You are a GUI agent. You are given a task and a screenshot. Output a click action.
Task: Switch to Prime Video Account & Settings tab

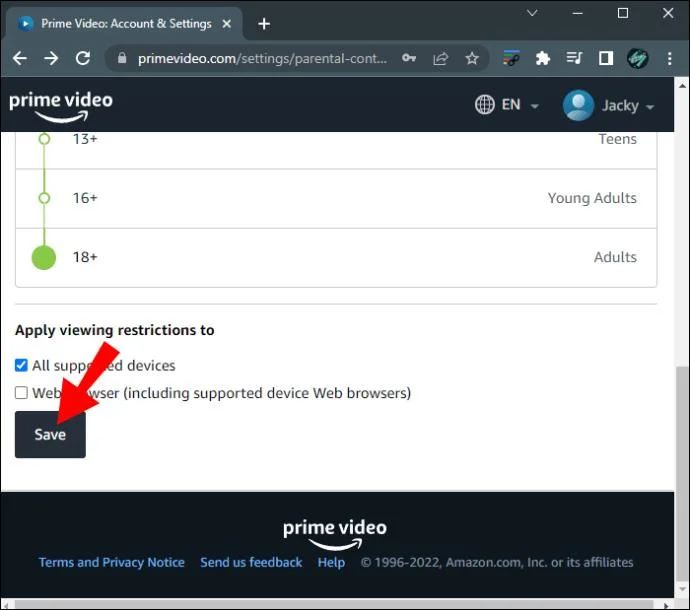[x=125, y=24]
